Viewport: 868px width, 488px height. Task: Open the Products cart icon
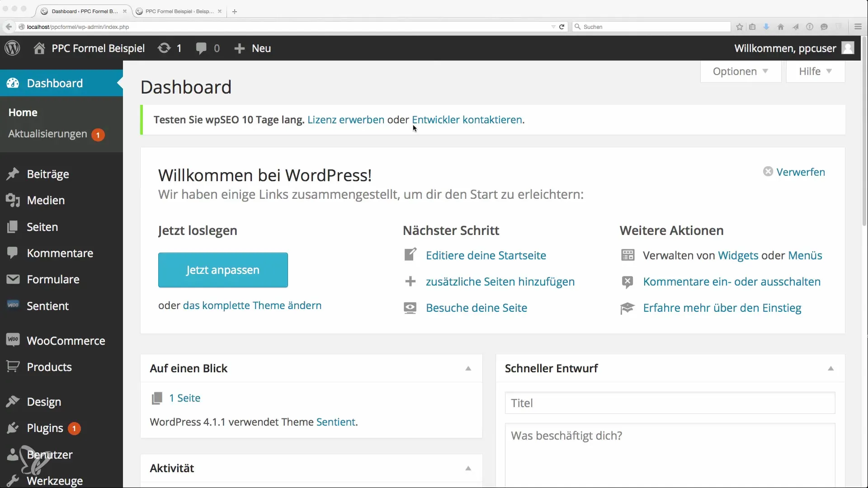[13, 366]
